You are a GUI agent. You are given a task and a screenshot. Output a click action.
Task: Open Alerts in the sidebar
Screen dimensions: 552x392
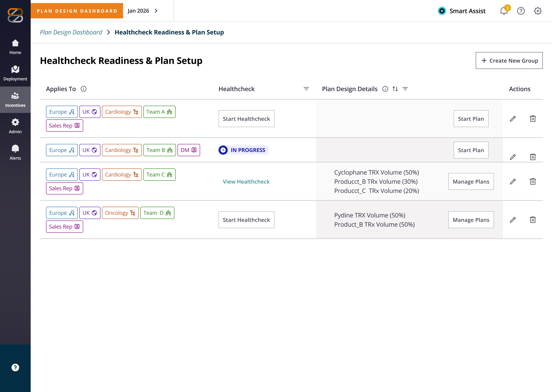click(15, 153)
